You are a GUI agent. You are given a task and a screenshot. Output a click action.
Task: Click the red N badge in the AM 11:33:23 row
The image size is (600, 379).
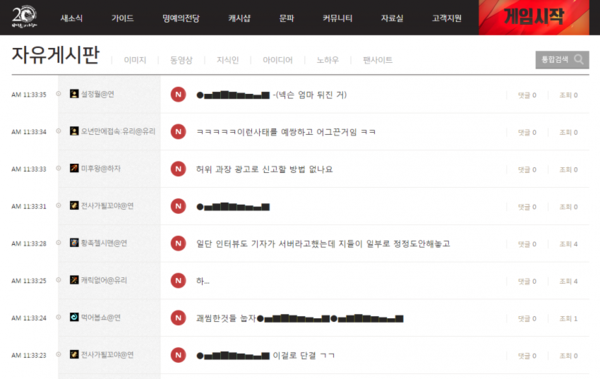pyautogui.click(x=178, y=355)
